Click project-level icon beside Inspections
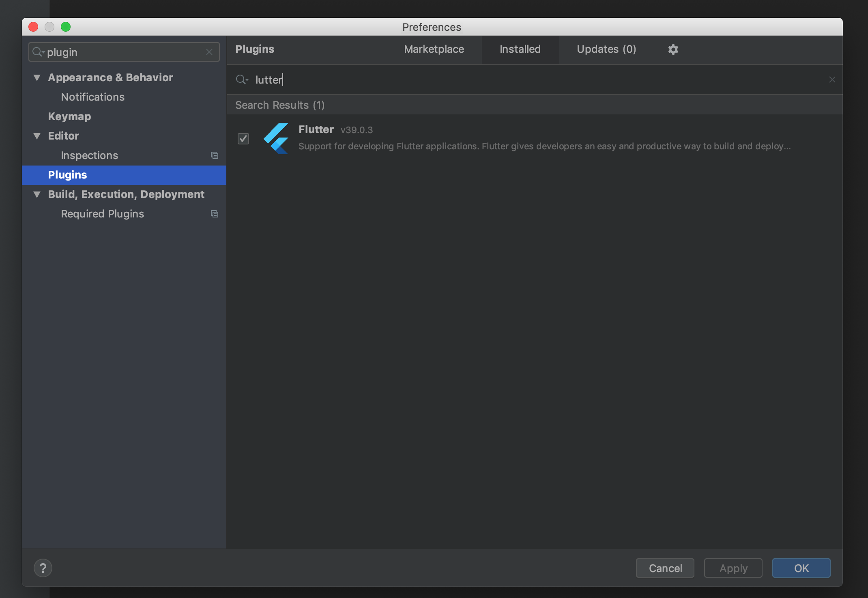Viewport: 868px width, 598px height. 215,155
